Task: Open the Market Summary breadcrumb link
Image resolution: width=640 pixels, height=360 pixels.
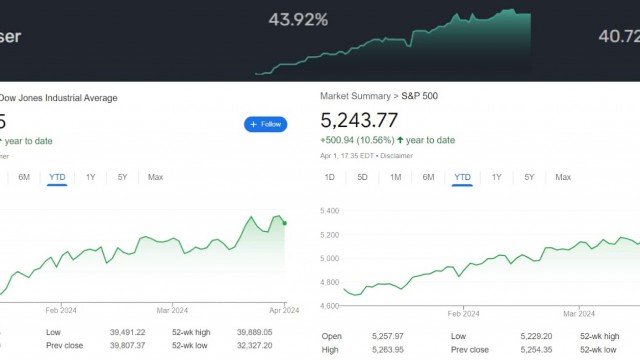Action: (355, 96)
